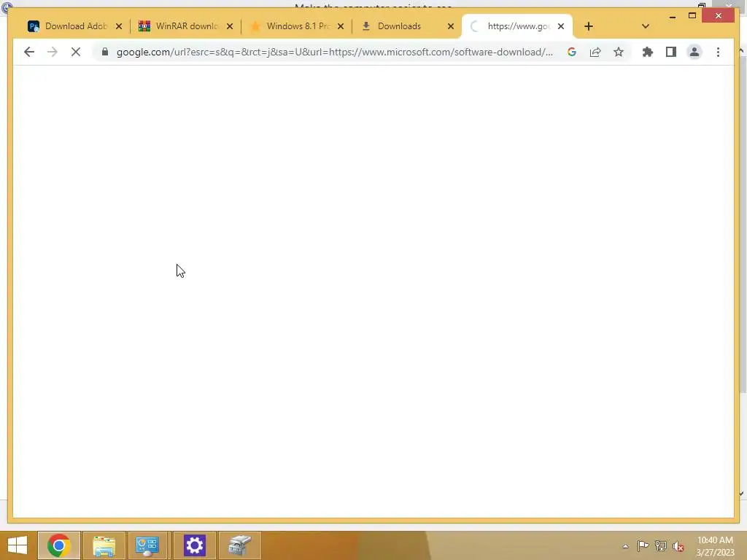Select the loading google.com tab
This screenshot has width=747, height=560.
tap(517, 26)
